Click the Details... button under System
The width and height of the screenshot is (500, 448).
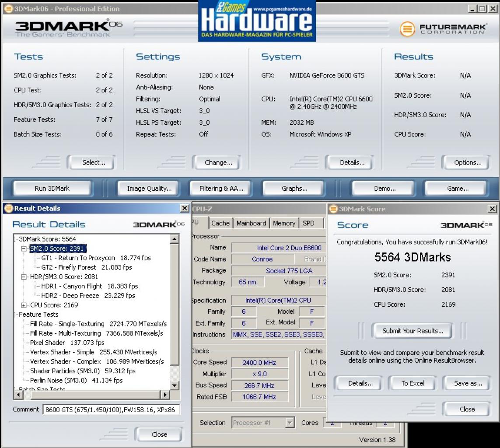(x=350, y=163)
